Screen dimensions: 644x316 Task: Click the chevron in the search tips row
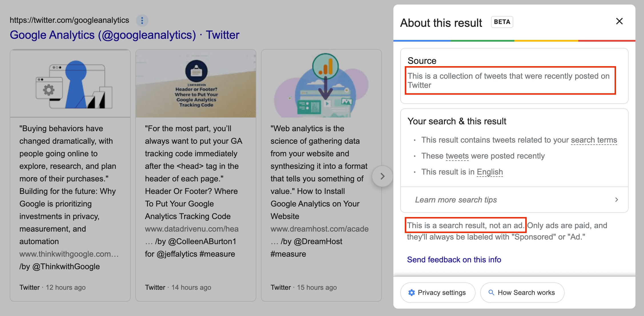click(x=617, y=200)
